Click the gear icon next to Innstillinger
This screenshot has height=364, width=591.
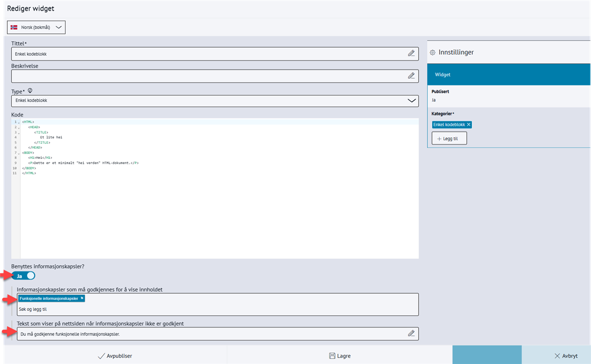click(x=432, y=52)
